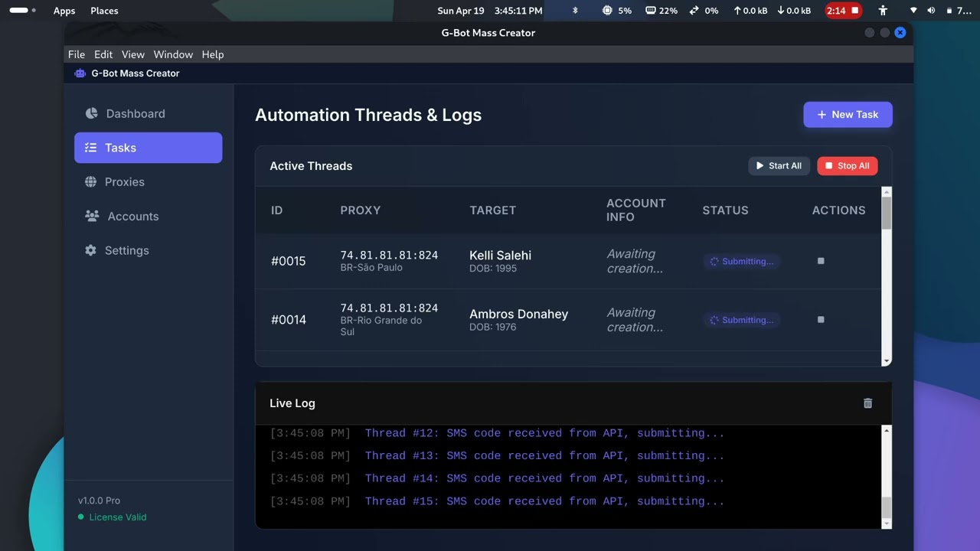Click the TARGET column header
The height and width of the screenshot is (551, 980).
tap(492, 210)
